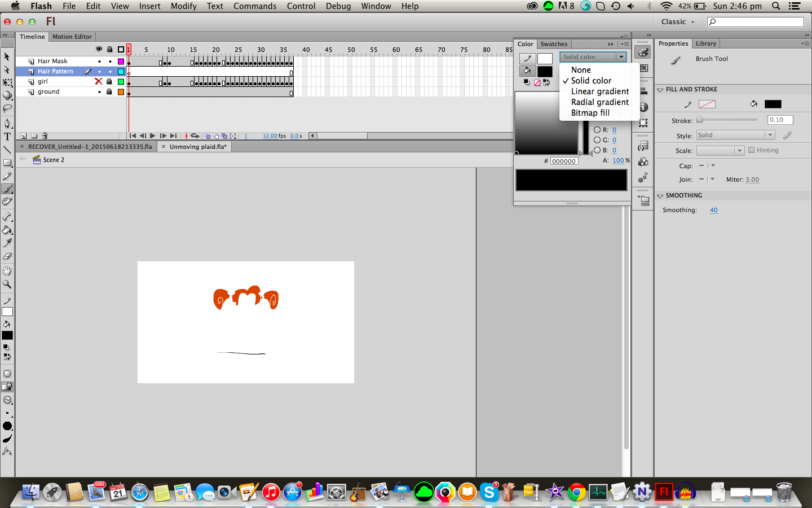Select the Hand tool

7,271
